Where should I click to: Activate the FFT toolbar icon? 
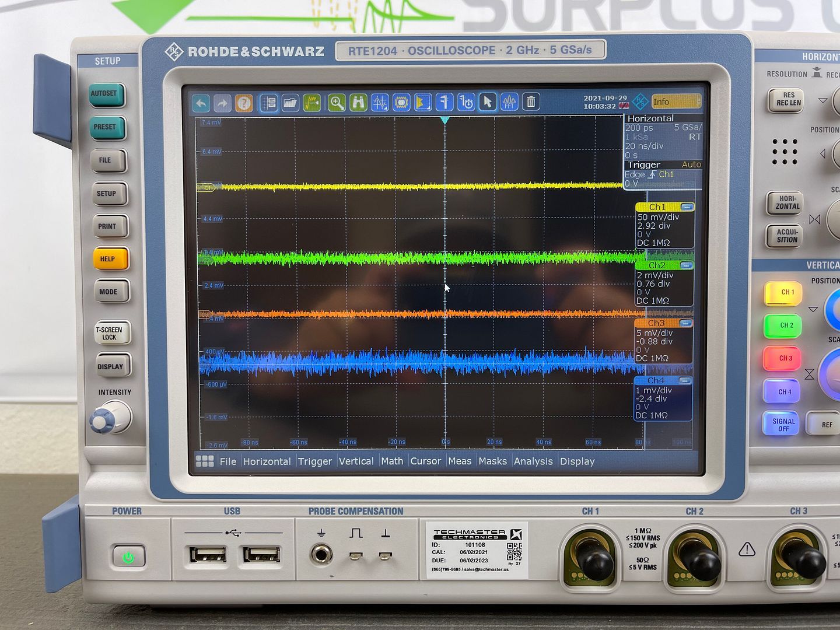tap(509, 102)
